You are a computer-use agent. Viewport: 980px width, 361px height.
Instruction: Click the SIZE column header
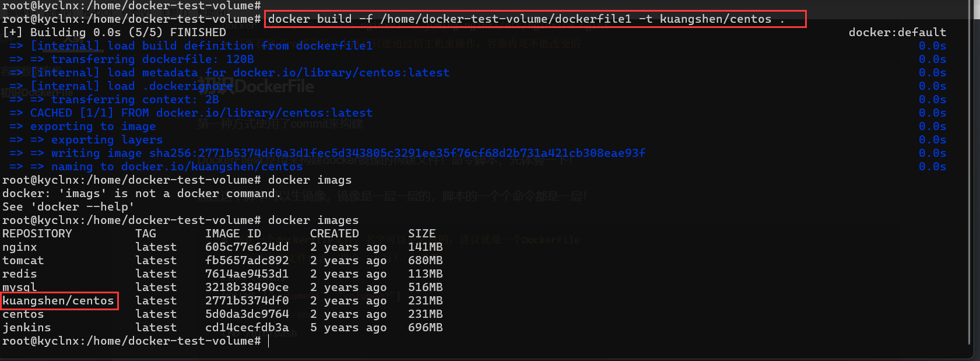pyautogui.click(x=421, y=234)
